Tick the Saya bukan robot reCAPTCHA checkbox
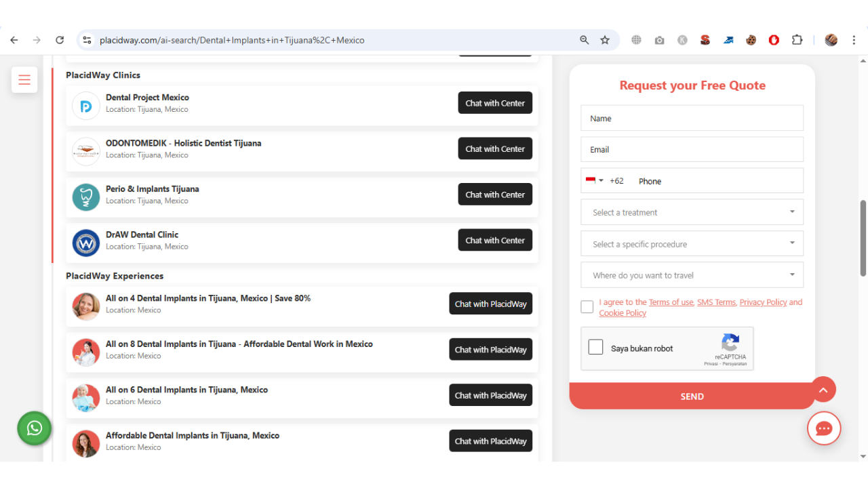Viewport: 868px width, 488px height. [595, 346]
